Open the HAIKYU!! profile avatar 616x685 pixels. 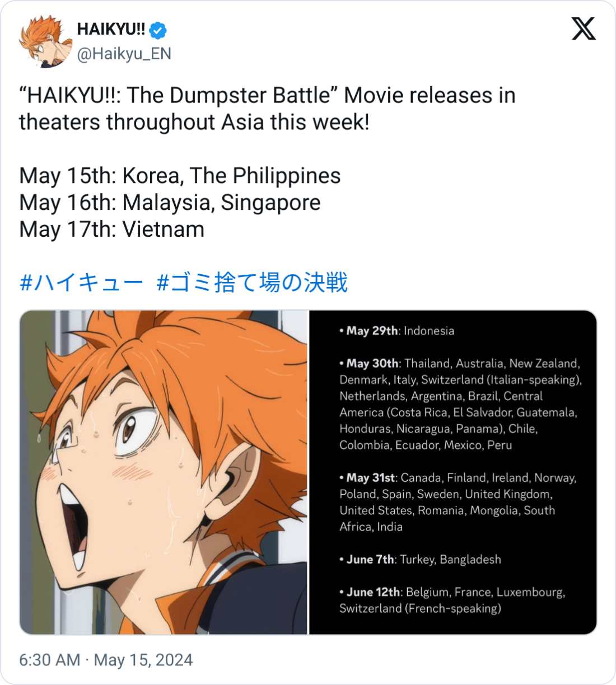pyautogui.click(x=46, y=41)
